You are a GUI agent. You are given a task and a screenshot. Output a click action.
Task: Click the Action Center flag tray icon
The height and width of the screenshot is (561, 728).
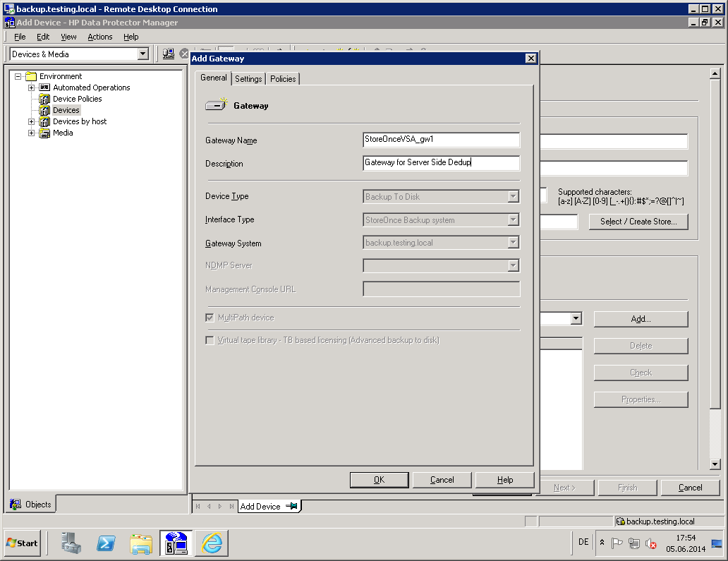(617, 543)
